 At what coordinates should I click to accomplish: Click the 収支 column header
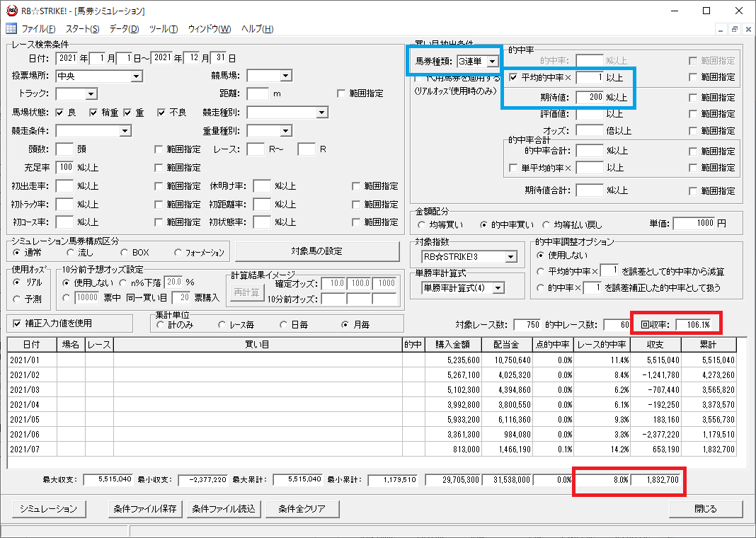pyautogui.click(x=656, y=345)
